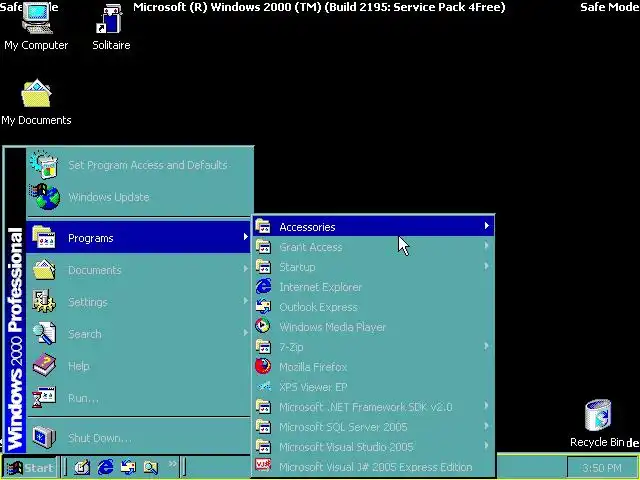Viewport: 640px width, 480px height.
Task: Click the "Solitaire" label under the shortcut
Action: point(111,45)
